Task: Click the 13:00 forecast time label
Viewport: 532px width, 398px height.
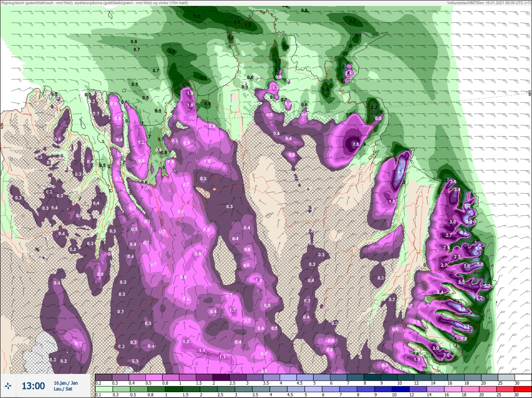Action: (x=33, y=386)
